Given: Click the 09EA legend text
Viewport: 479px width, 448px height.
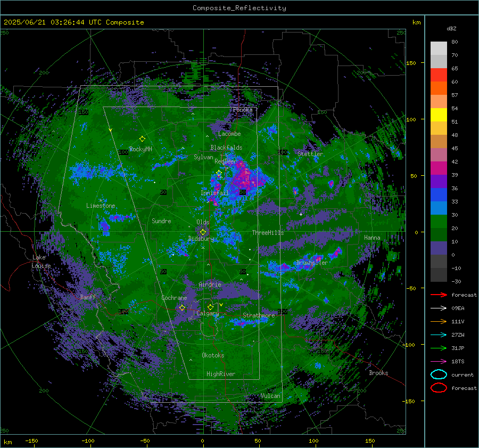Looking at the screenshot, I should pos(458,308).
